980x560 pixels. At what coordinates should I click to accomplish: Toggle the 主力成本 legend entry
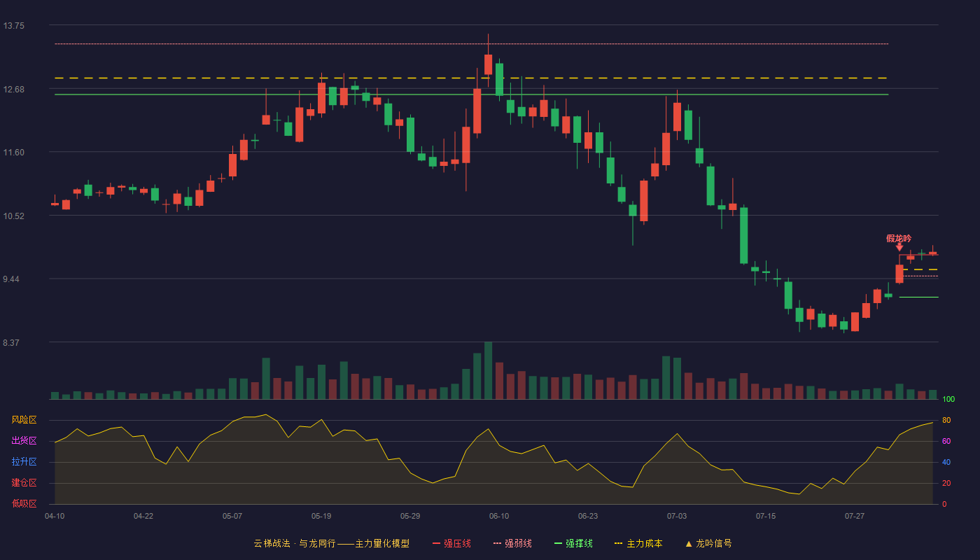pos(638,543)
